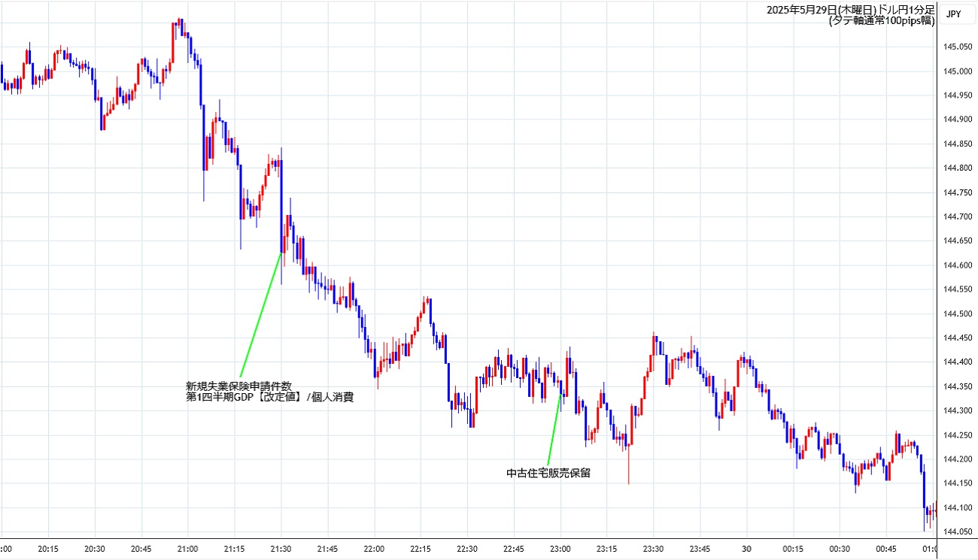Viewport: 978px width, 560px height.
Task: Select the 145.000 price axis label
Action: 957,71
